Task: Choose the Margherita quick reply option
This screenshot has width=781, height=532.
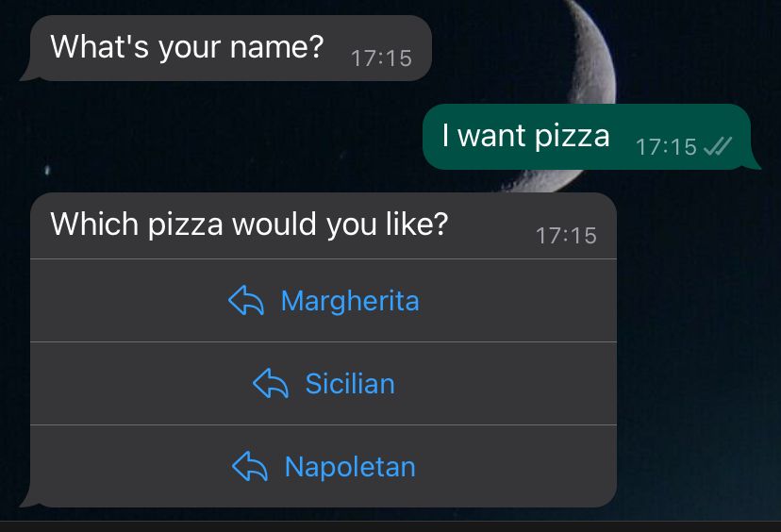Action: [324, 300]
